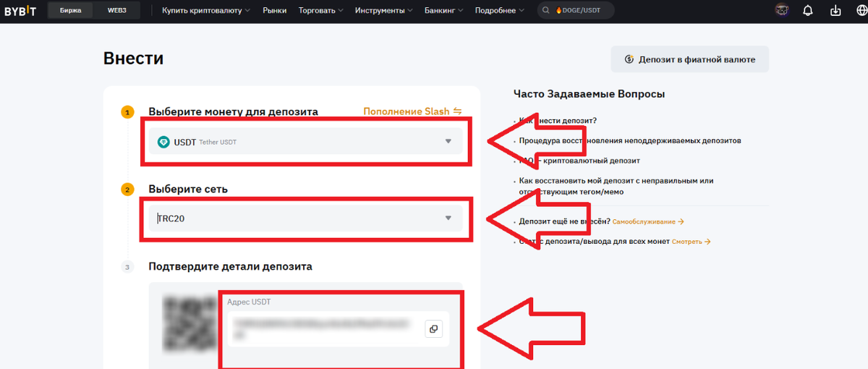Click the Адрес USDT label
The height and width of the screenshot is (369, 868).
[x=249, y=302]
